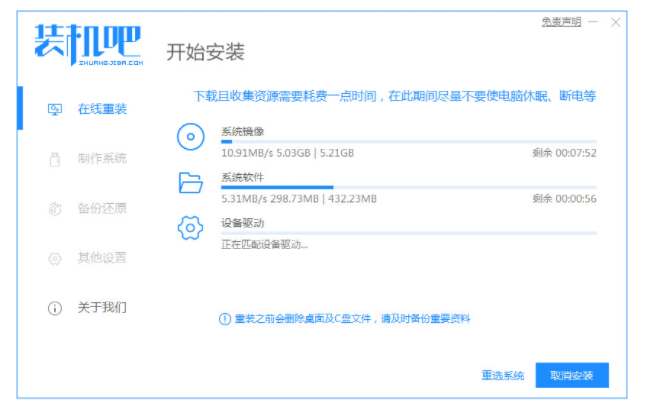Click the 设备驱动 progress bar
Screen dimensions: 651x406
[x=409, y=233]
